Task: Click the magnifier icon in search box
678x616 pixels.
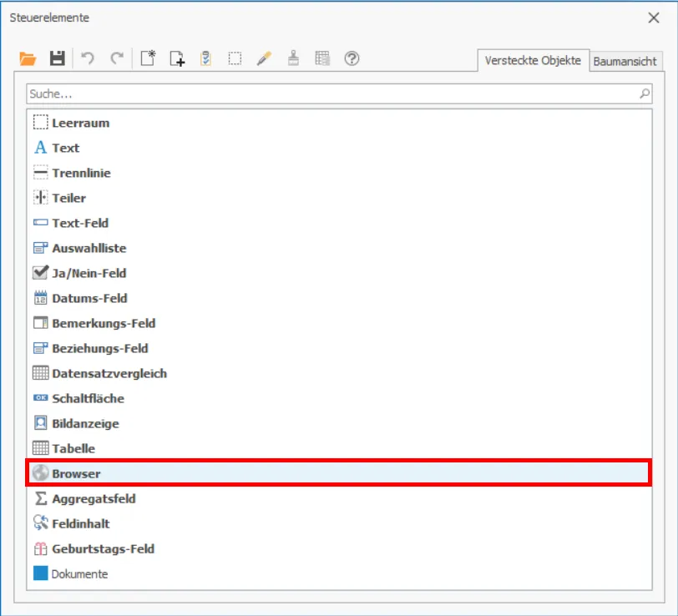Action: tap(645, 93)
